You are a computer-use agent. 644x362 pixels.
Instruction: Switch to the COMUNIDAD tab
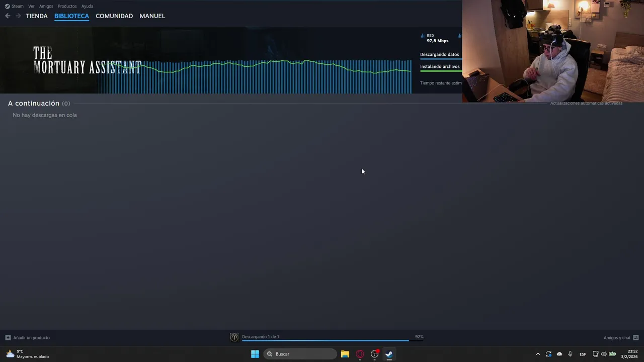114,16
